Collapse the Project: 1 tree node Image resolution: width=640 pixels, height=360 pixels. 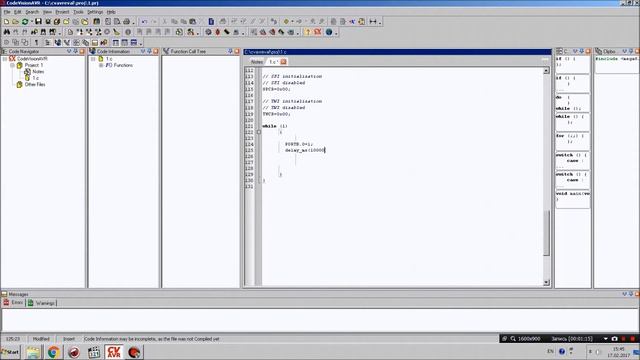coord(12,65)
